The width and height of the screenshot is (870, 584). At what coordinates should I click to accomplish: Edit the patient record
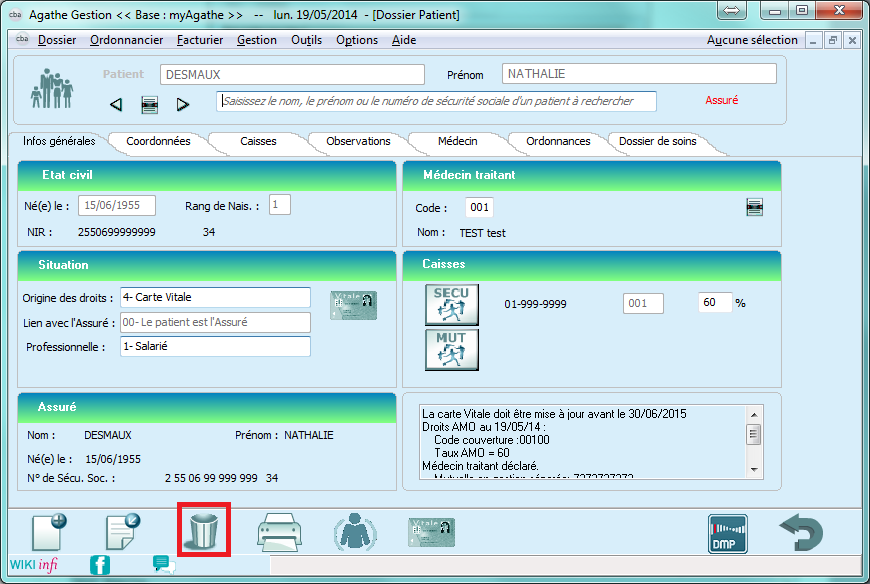(x=123, y=531)
